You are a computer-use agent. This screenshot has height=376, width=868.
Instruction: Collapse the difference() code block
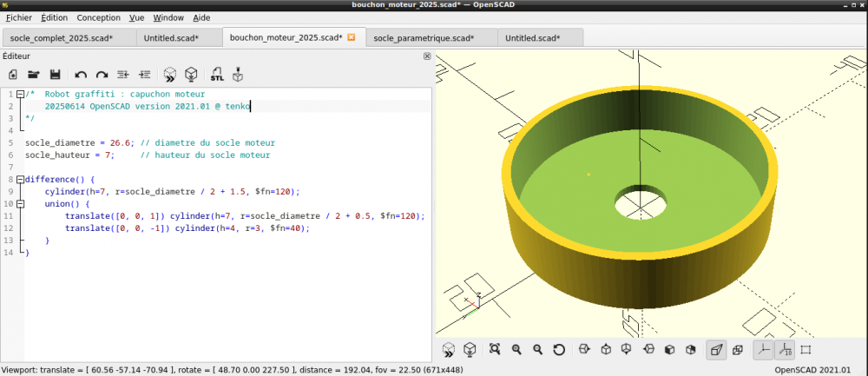coord(20,179)
